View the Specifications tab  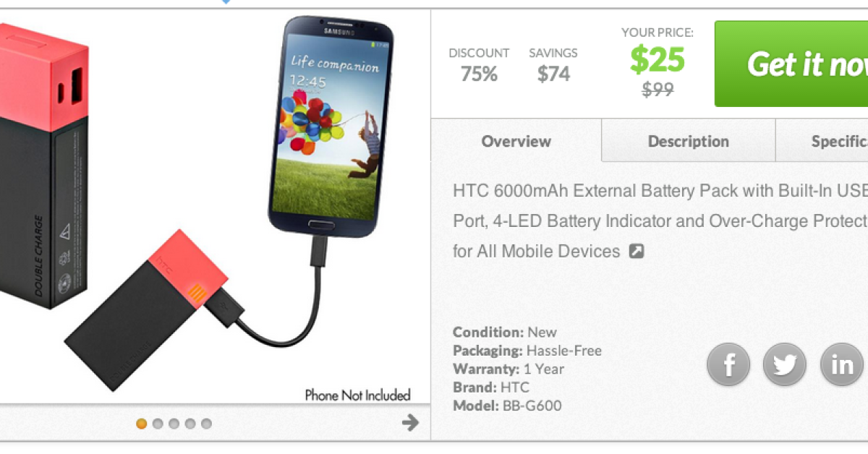822,140
